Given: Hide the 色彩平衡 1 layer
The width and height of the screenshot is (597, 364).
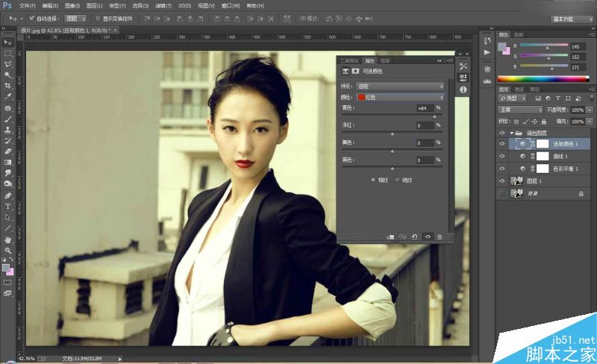Looking at the screenshot, I should pyautogui.click(x=501, y=169).
